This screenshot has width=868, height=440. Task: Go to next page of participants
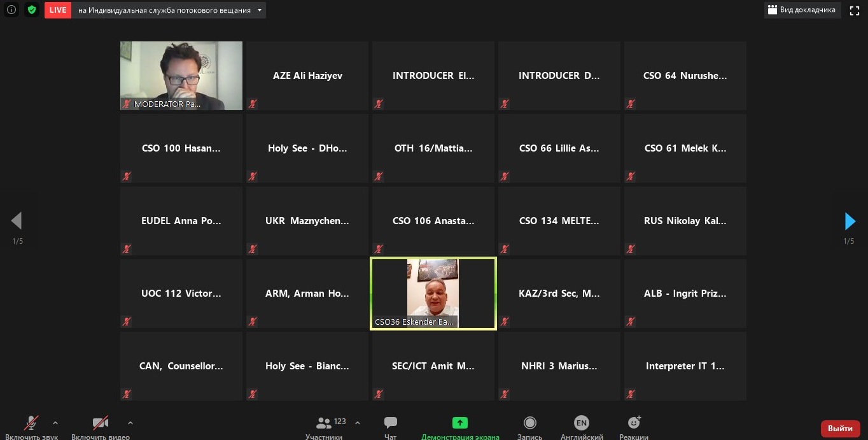point(850,221)
